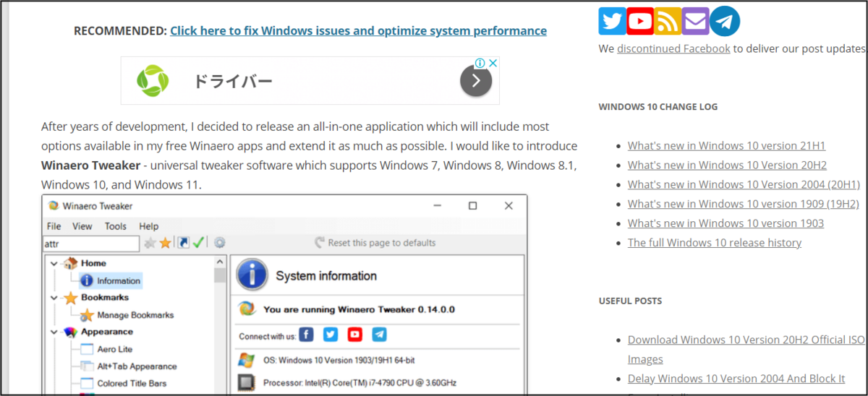Close the ad with the X icon
The image size is (868, 396).
point(493,64)
